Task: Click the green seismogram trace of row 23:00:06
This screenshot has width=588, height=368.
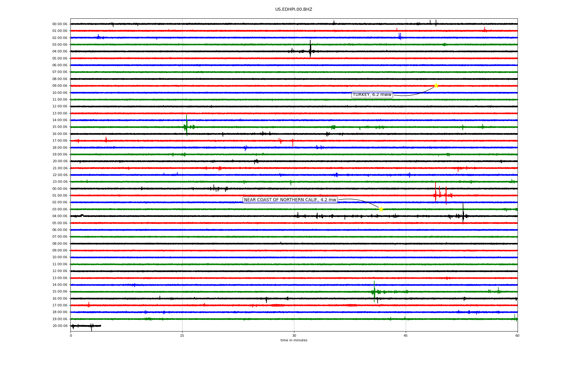Action: click(x=294, y=182)
